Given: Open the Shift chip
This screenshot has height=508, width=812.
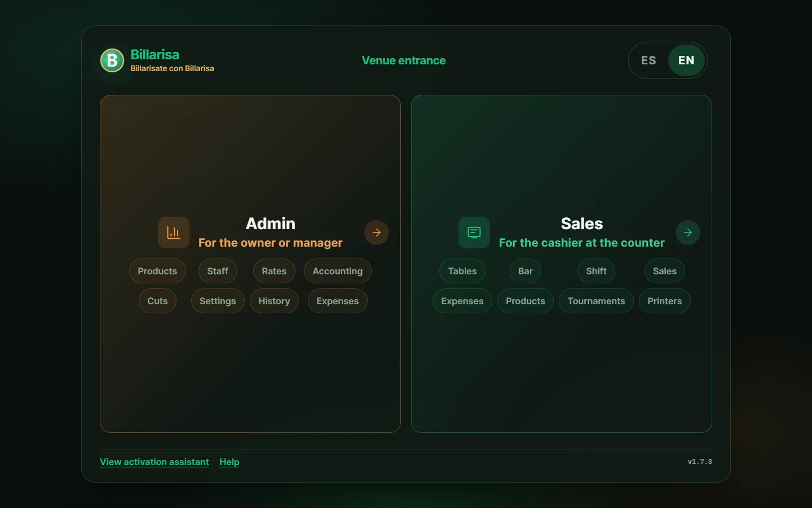Looking at the screenshot, I should point(596,271).
